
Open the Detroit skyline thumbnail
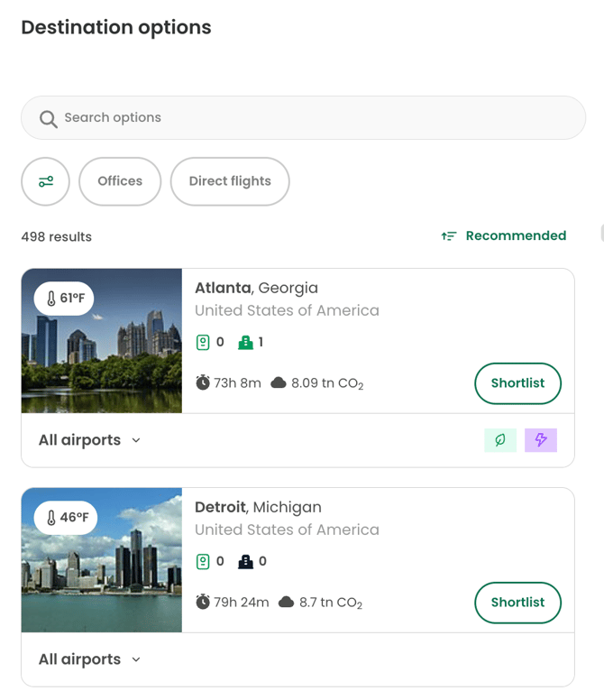[102, 577]
